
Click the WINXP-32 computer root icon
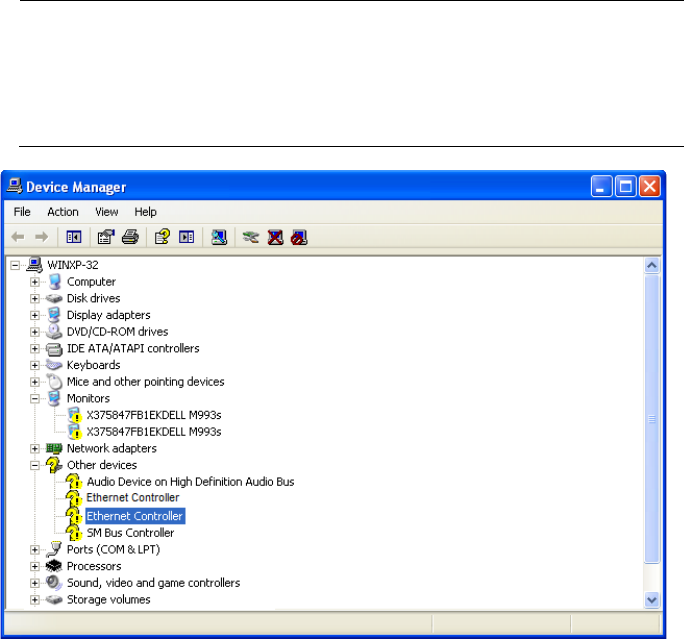click(34, 264)
